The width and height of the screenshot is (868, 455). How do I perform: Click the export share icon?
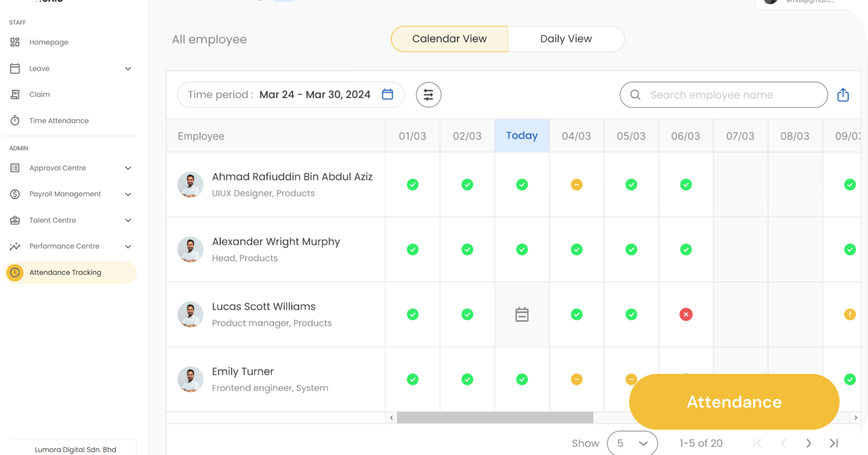click(843, 95)
